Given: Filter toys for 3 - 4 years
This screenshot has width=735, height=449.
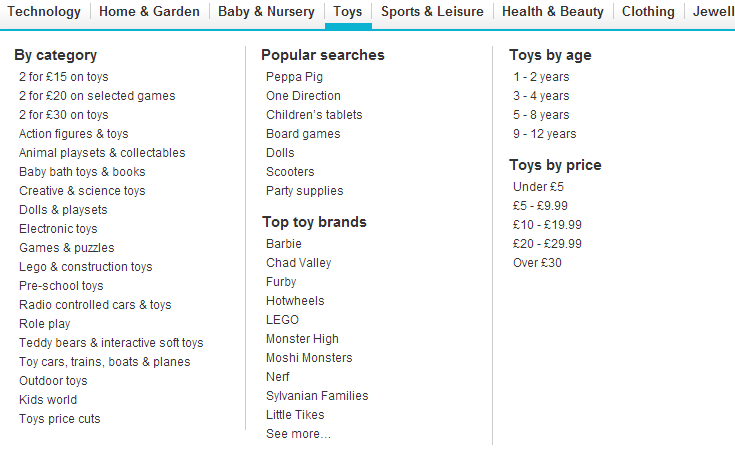Looking at the screenshot, I should (x=541, y=96).
